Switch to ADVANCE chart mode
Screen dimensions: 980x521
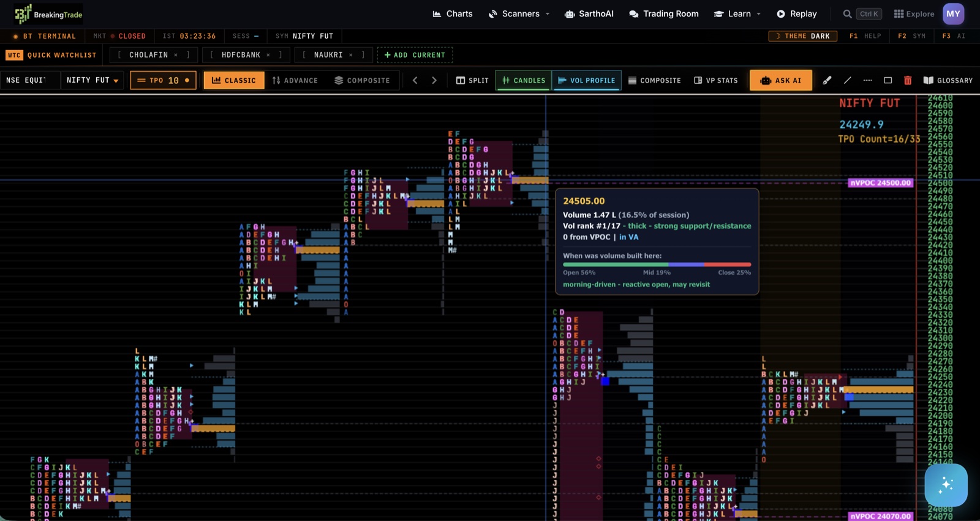pyautogui.click(x=295, y=80)
